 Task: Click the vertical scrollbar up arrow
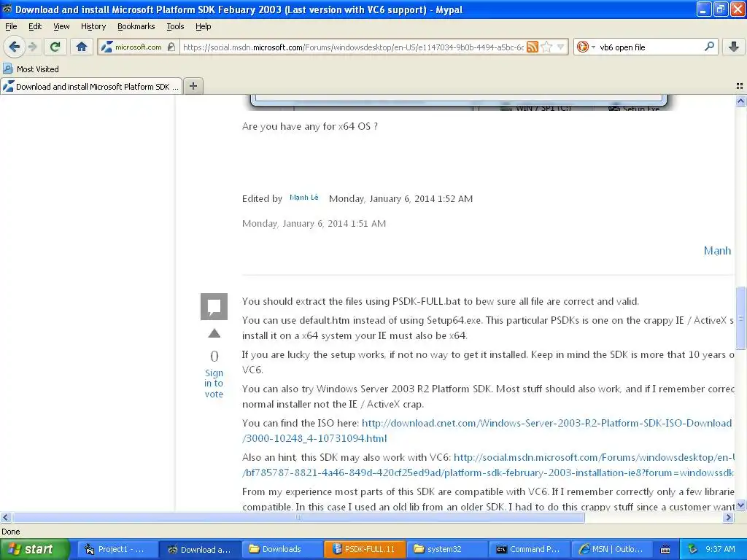click(x=740, y=101)
